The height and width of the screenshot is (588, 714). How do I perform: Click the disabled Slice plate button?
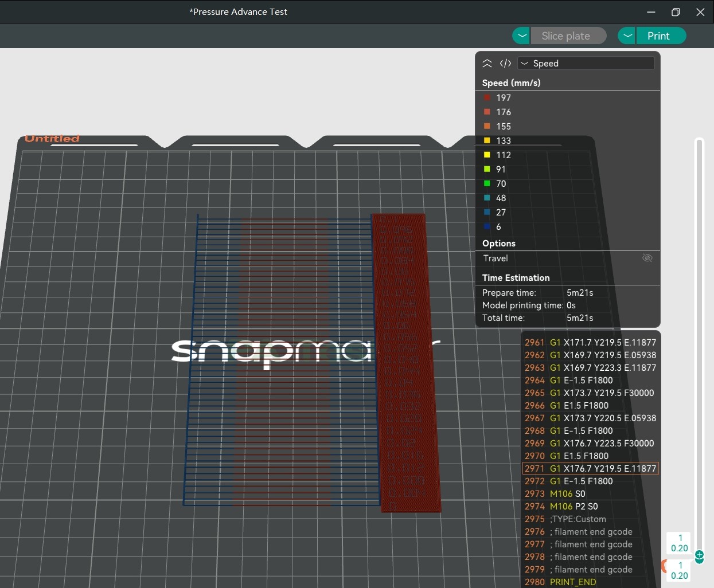pos(568,36)
